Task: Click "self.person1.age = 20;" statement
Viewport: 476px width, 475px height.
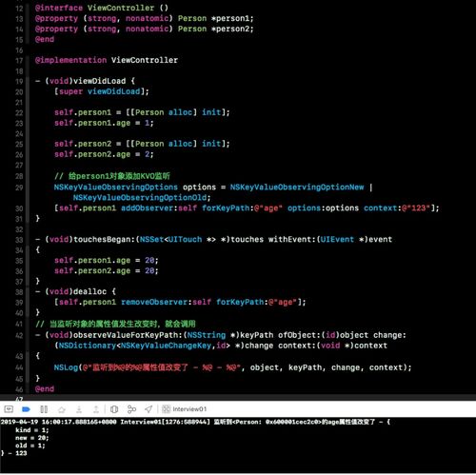Action: (x=106, y=260)
